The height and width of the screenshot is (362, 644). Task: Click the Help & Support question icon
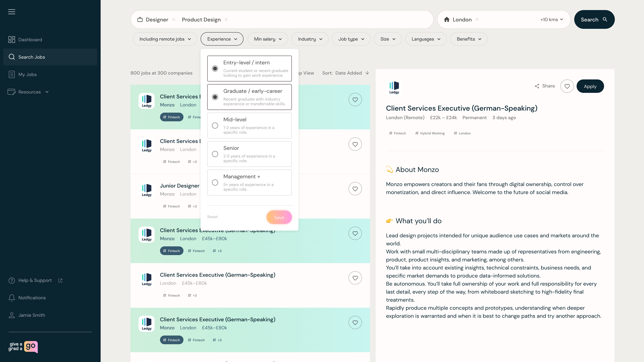click(12, 280)
